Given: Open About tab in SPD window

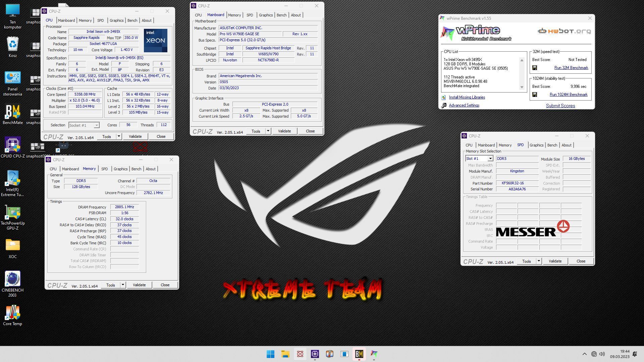Looking at the screenshot, I should pyautogui.click(x=566, y=145).
